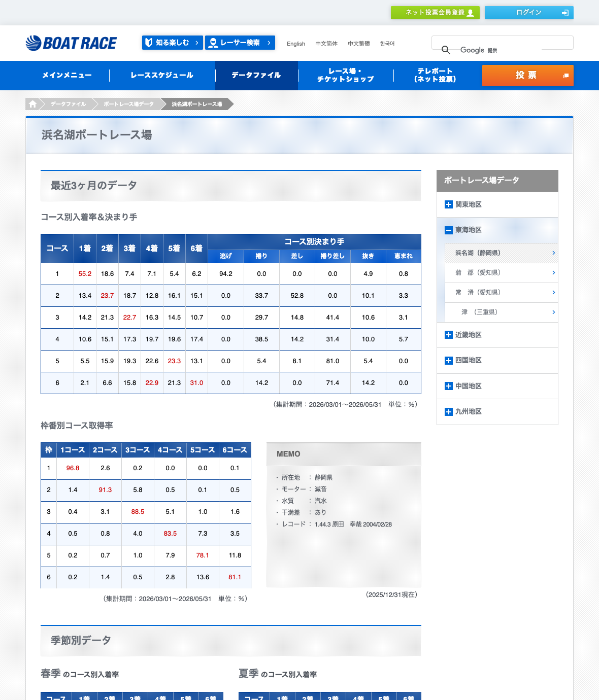This screenshot has height=700, width=599.
Task: Go to データファイル breadcrumb
Action: (x=69, y=104)
